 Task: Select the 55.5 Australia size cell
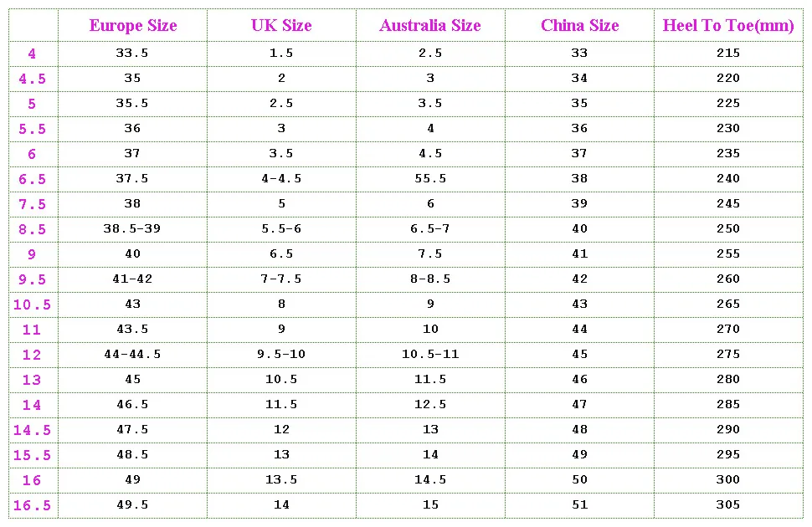pyautogui.click(x=430, y=178)
